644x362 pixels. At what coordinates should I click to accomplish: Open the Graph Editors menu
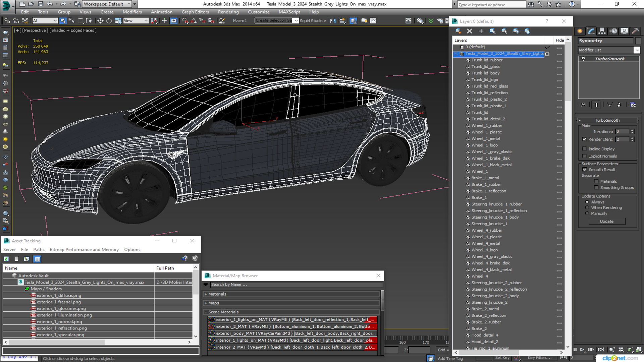195,12
